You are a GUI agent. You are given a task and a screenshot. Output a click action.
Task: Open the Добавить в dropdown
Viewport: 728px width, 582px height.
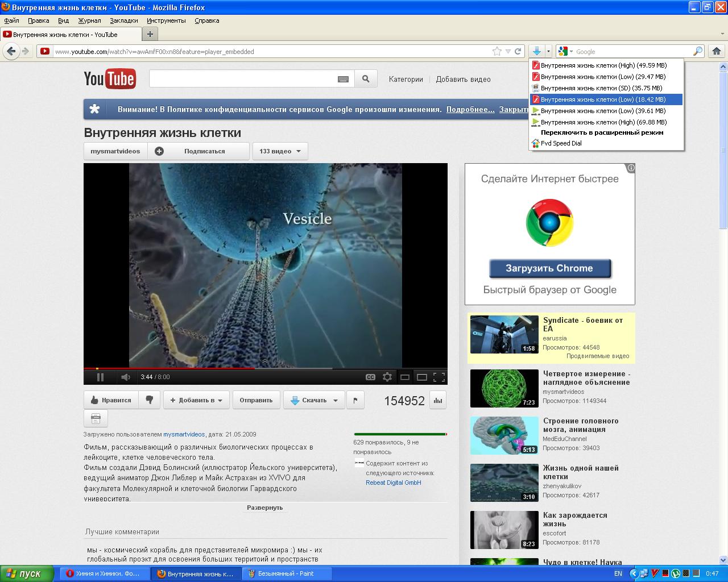click(197, 400)
